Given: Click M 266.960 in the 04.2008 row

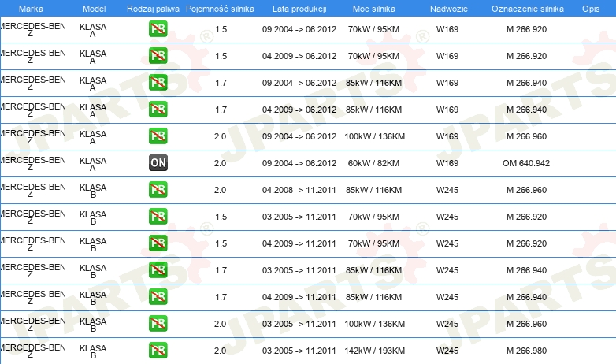Looking at the screenshot, I should (526, 190).
